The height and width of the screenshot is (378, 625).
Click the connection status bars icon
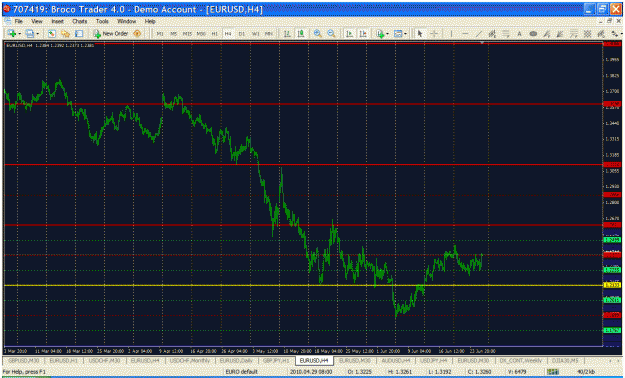[x=553, y=372]
